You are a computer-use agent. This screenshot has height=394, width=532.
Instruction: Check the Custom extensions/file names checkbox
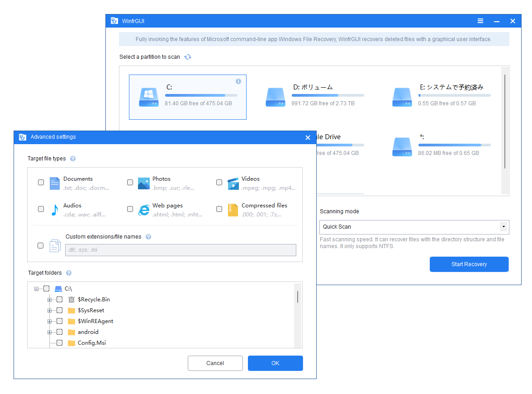41,245
